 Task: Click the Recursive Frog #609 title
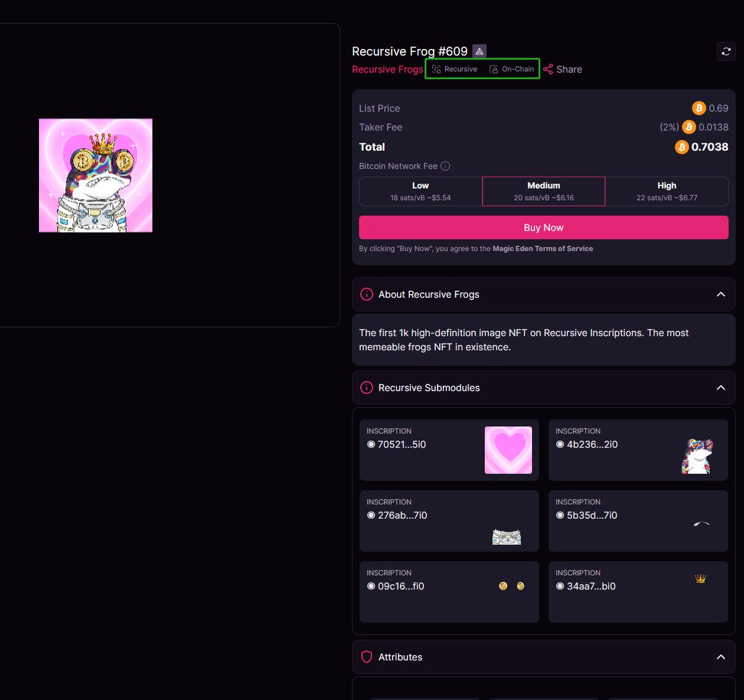pyautogui.click(x=410, y=51)
